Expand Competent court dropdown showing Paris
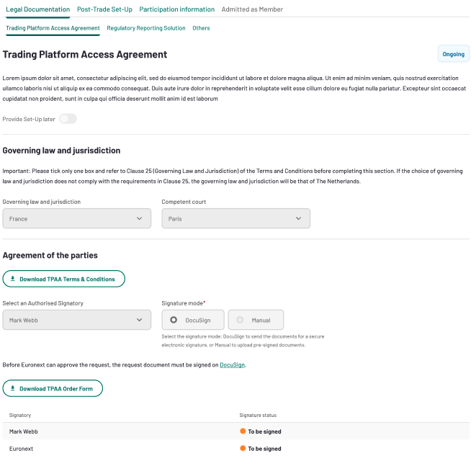The image size is (476, 466). tap(236, 218)
